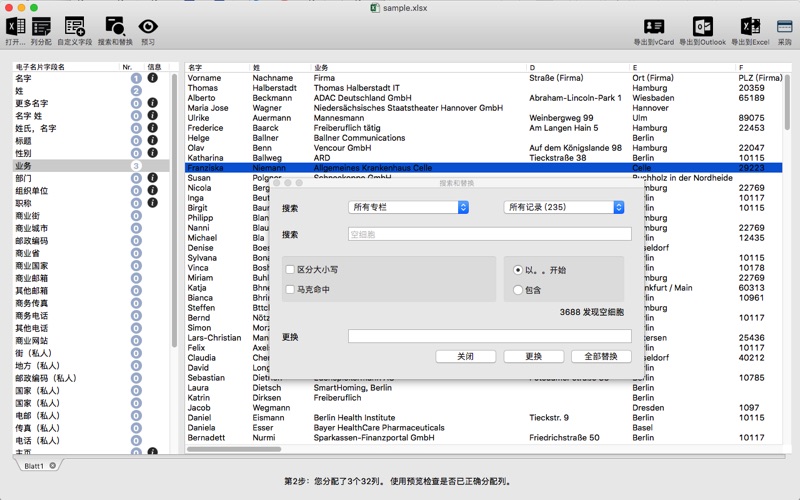Click the Niedersächsisches Staatstheater Hannover GmbH cell
Image resolution: width=800 pixels, height=500 pixels.
point(408,108)
